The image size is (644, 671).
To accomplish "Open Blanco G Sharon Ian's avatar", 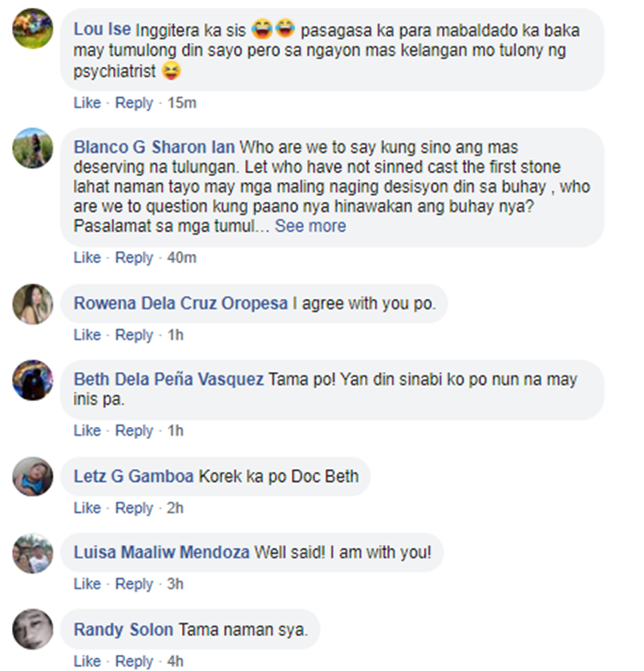I will pyautogui.click(x=33, y=148).
